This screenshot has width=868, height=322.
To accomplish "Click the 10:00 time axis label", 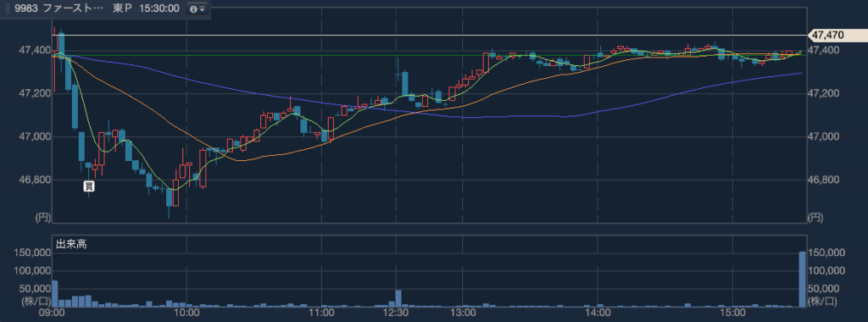I will pos(186,314).
